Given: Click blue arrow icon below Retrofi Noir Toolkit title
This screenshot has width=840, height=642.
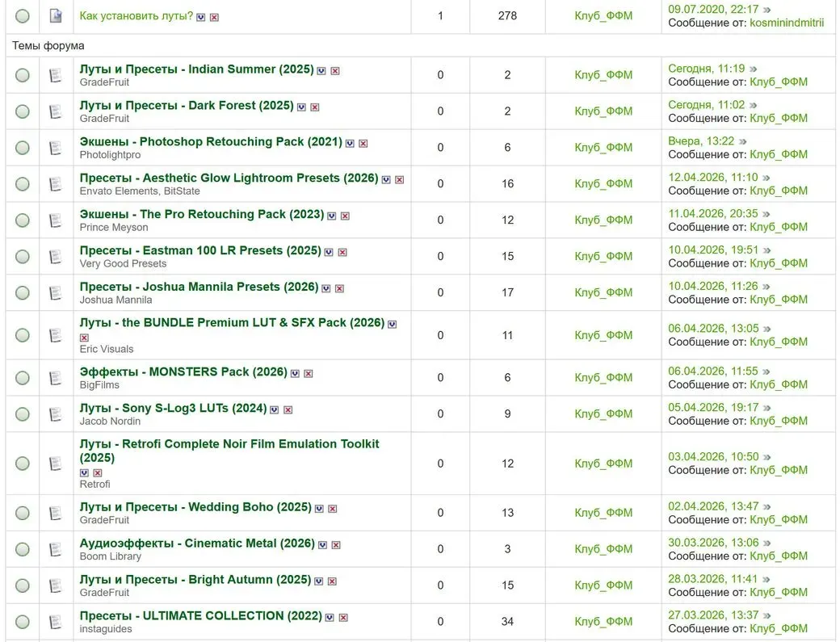Looking at the screenshot, I should [x=84, y=472].
